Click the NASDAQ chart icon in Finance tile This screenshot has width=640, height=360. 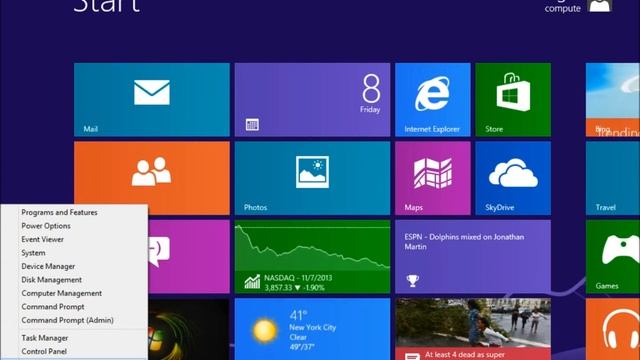tap(252, 282)
